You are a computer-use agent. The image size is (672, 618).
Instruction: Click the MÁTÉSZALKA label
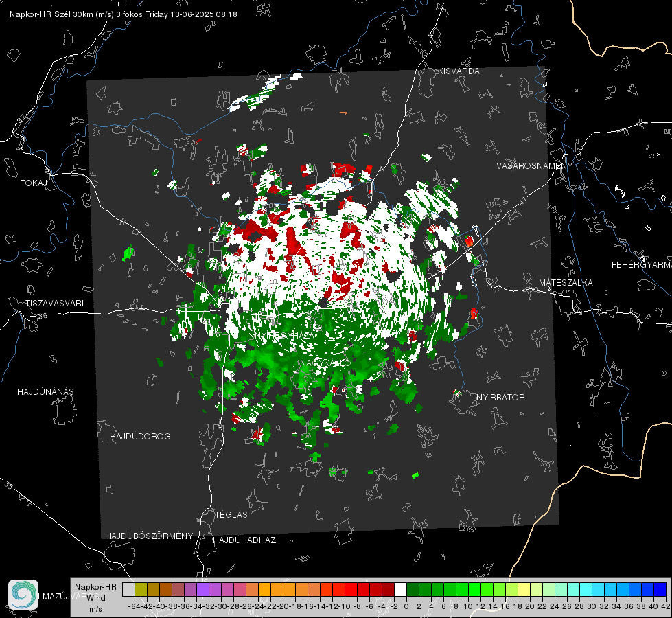tap(566, 283)
